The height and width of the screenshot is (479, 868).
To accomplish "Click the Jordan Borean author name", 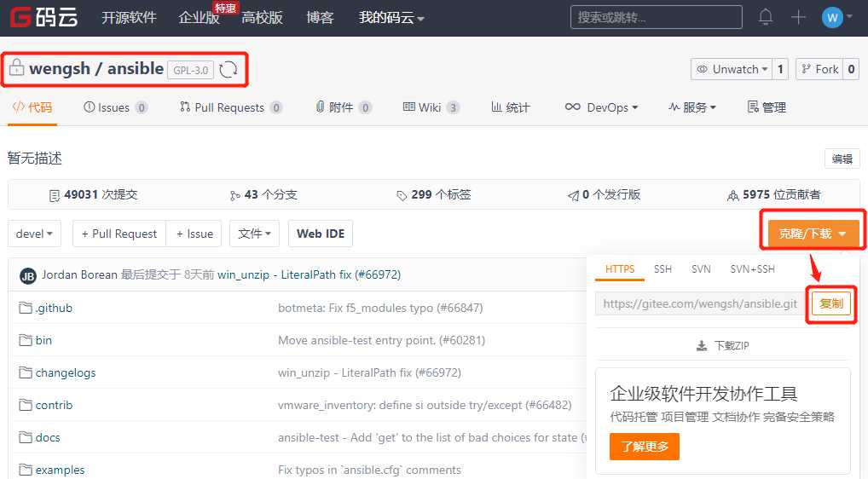I will coord(79,274).
